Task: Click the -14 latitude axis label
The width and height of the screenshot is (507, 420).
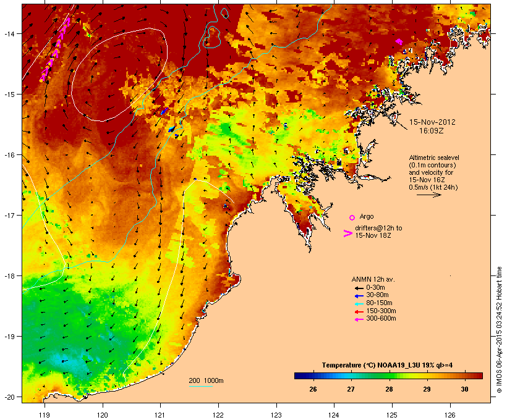Action: pyautogui.click(x=9, y=33)
